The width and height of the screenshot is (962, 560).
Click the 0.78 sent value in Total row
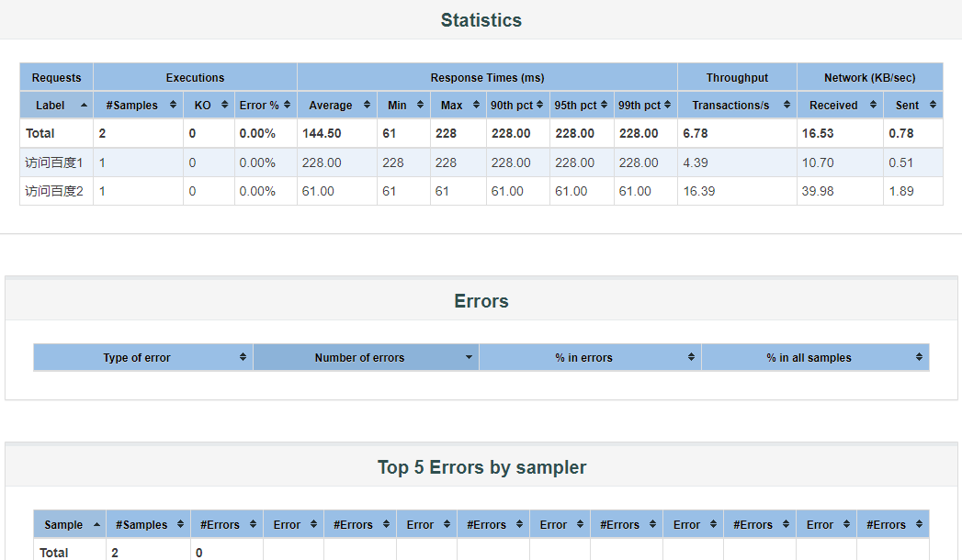click(901, 133)
